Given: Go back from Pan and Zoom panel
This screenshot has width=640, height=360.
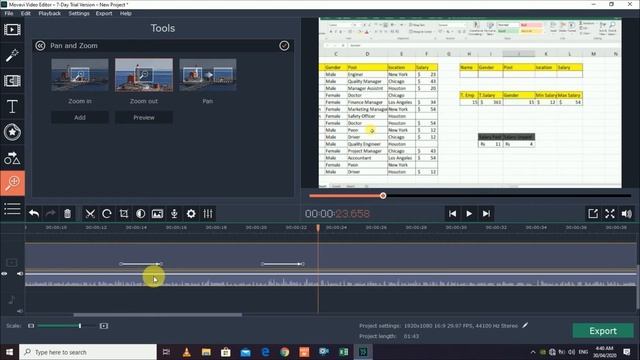Looking at the screenshot, I should pyautogui.click(x=40, y=46).
